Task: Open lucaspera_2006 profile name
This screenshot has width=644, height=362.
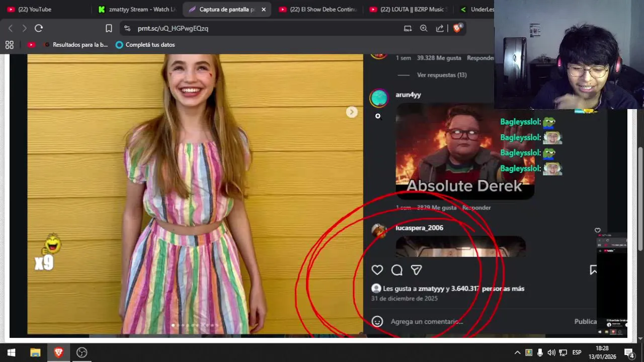Action: tap(419, 228)
